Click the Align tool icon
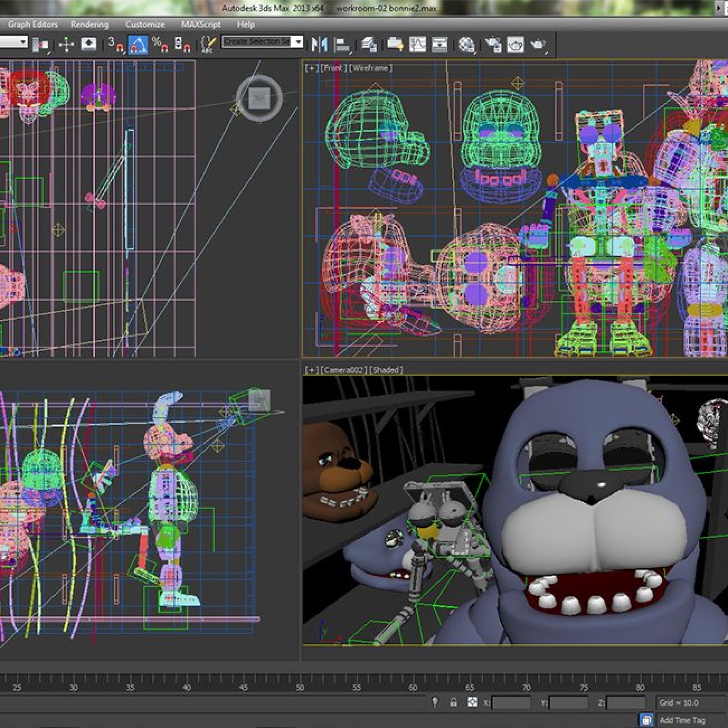Screen dimensions: 728x728 (x=342, y=45)
